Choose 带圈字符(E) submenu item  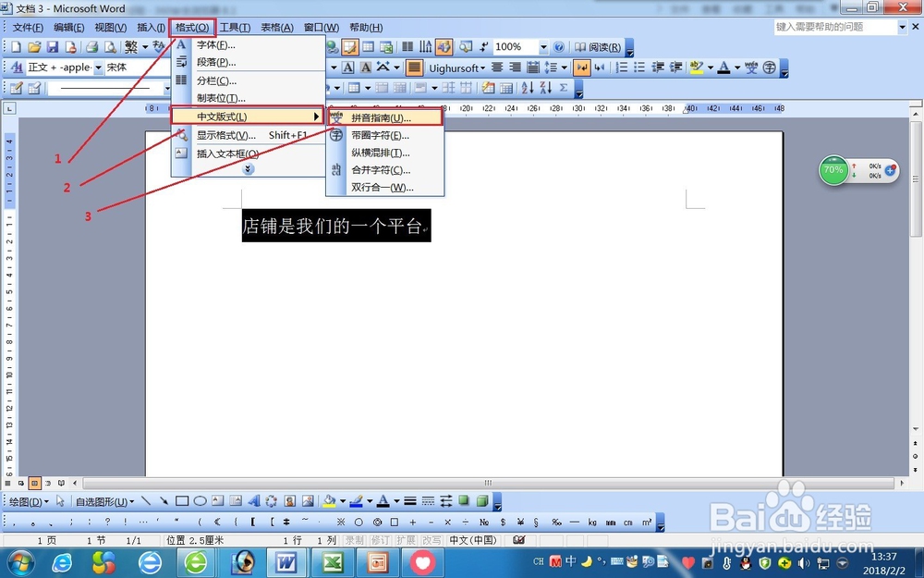(384, 135)
